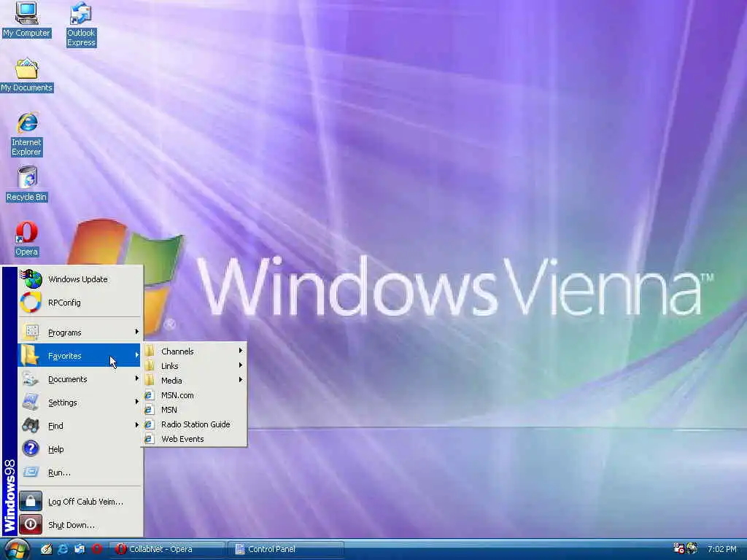Click the arrow beside Links
Viewport: 747px width, 560px height.
(241, 365)
